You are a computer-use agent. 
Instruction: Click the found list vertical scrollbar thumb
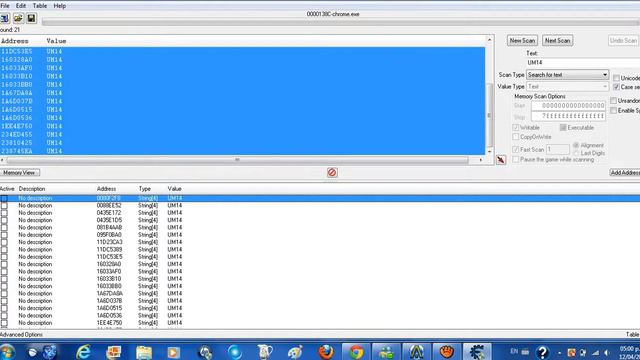click(x=489, y=115)
